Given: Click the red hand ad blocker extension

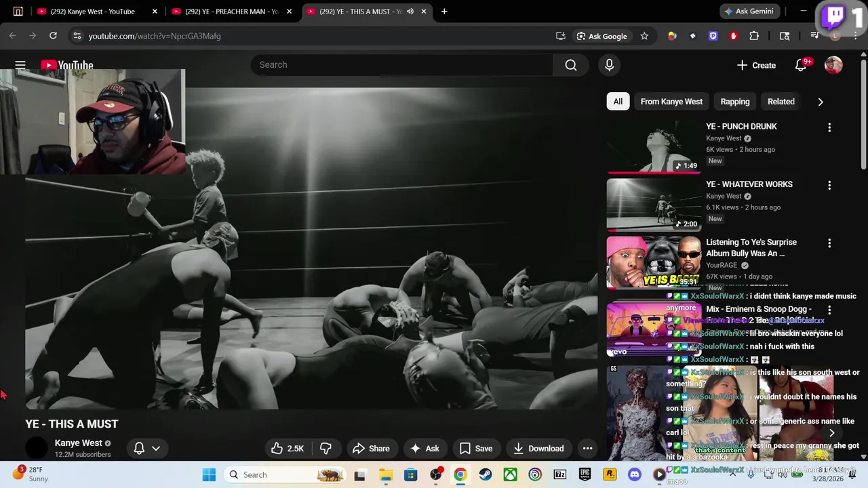Looking at the screenshot, I should pos(734,36).
